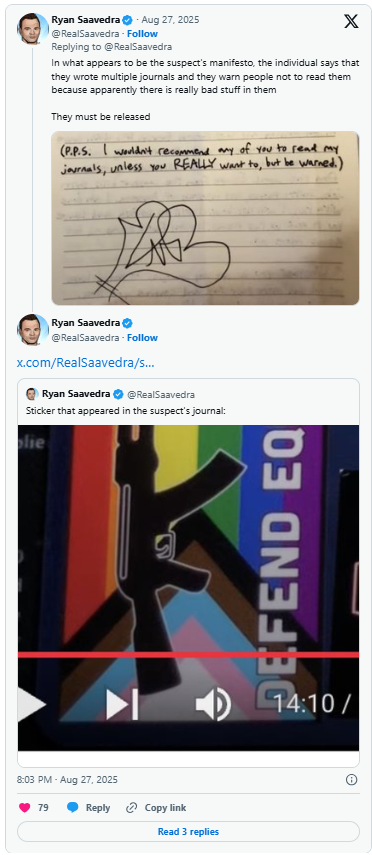Screen dimensions: 372x855
Task: Click the Copy link chain icon
Action: [x=131, y=808]
